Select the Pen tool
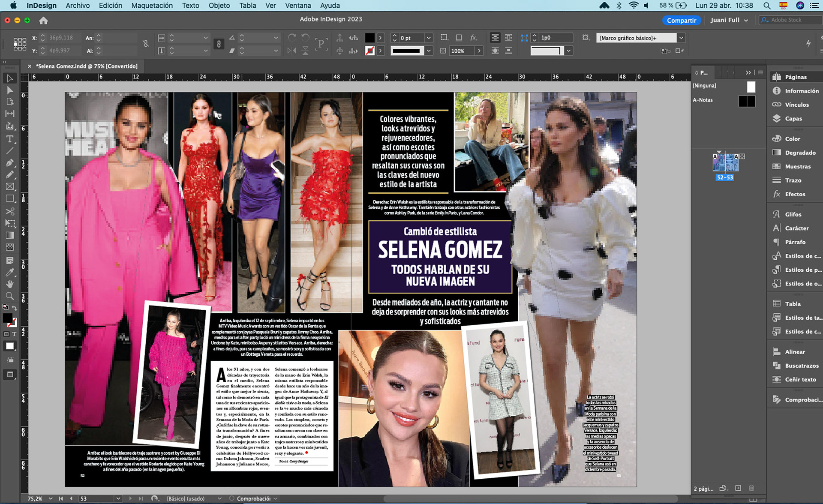The height and width of the screenshot is (504, 823). click(x=9, y=163)
